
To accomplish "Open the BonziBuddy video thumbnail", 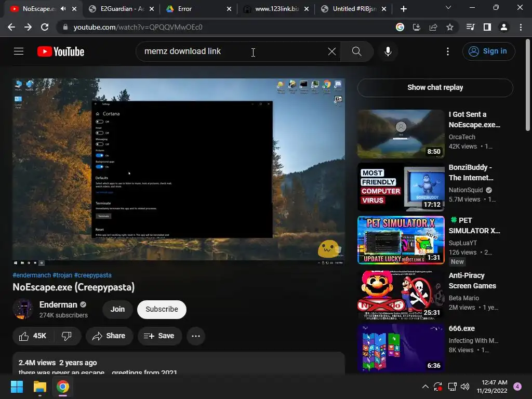I will coord(401,187).
